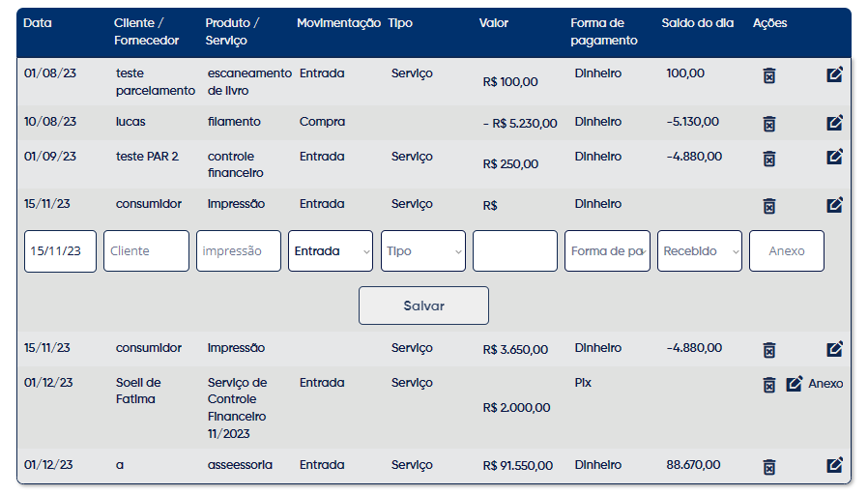Delete the teste PAR 2 controle financeiro row
Viewport: 868px width, 495px height.
[x=768, y=159]
